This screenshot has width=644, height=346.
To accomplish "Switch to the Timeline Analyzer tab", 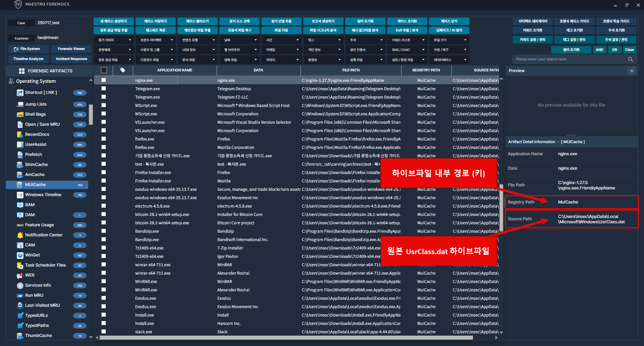I will point(29,59).
